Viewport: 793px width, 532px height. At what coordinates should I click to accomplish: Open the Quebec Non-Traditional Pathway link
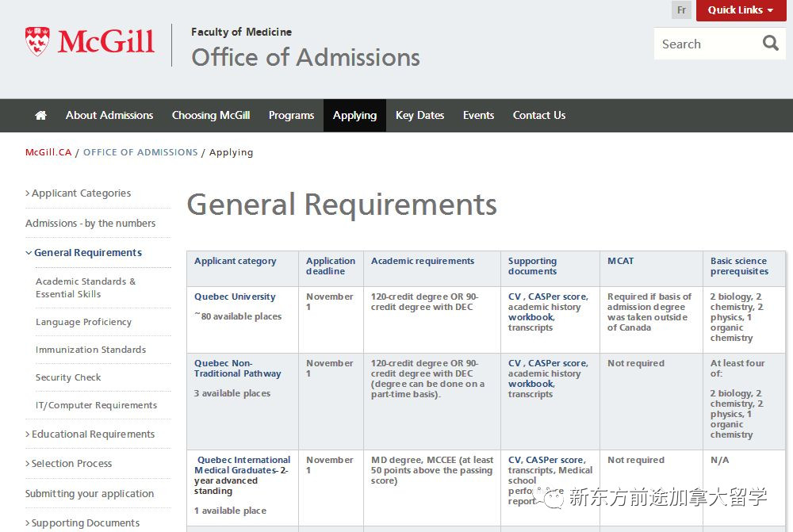point(238,368)
